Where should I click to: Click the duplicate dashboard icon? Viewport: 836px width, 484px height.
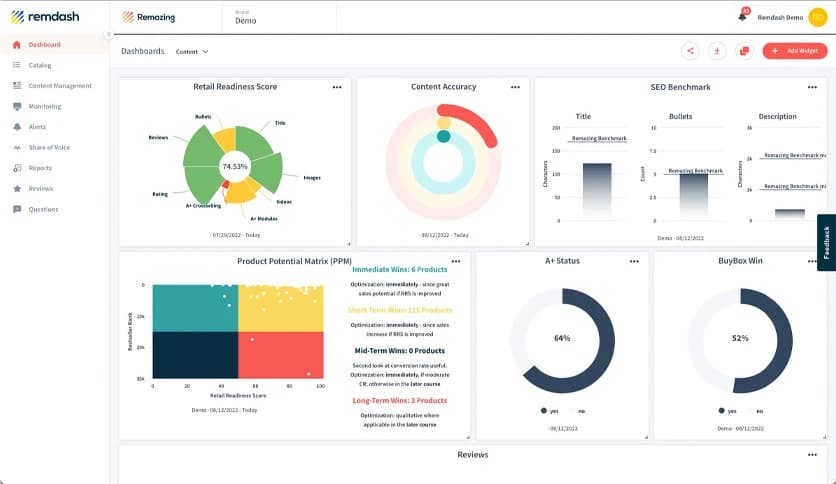pyautogui.click(x=743, y=51)
